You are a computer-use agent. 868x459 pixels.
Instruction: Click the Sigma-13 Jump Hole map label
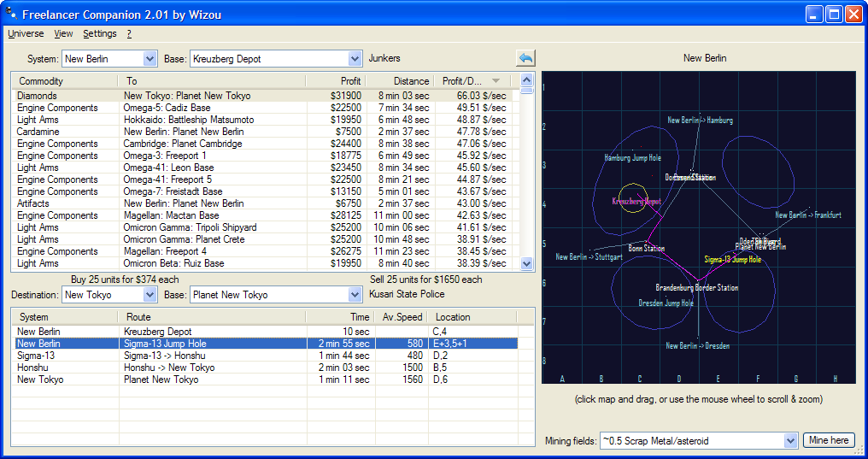pyautogui.click(x=732, y=259)
